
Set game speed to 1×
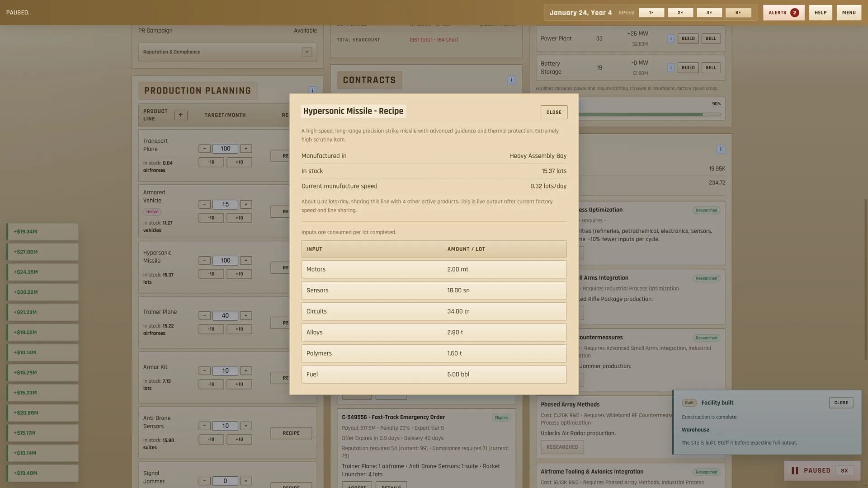pos(651,13)
